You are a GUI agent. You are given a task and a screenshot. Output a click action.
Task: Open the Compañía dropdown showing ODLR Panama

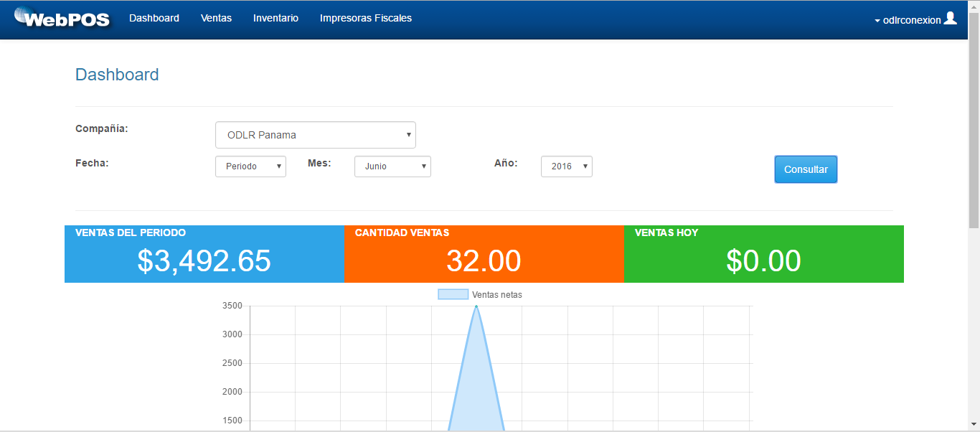click(316, 134)
